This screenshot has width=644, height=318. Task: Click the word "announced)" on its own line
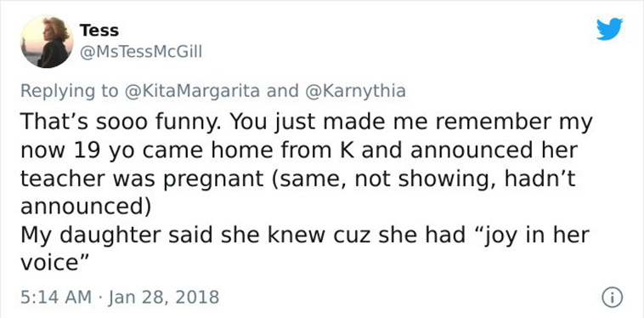[x=86, y=208]
